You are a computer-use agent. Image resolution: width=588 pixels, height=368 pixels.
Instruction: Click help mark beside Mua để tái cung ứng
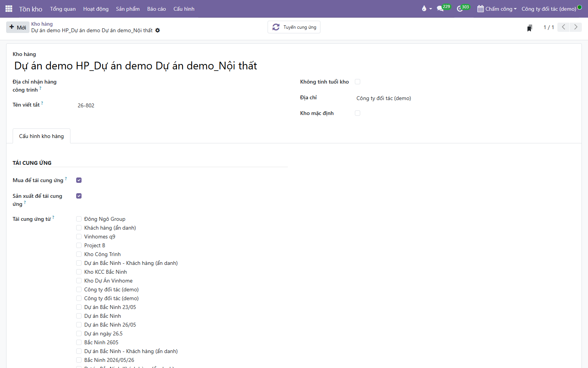click(66, 178)
